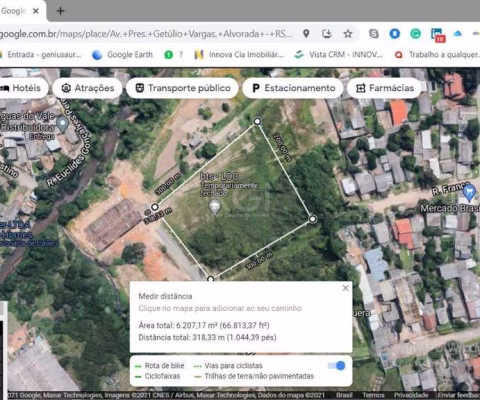
Task: Filter map by Farmácias
Action: point(385,88)
